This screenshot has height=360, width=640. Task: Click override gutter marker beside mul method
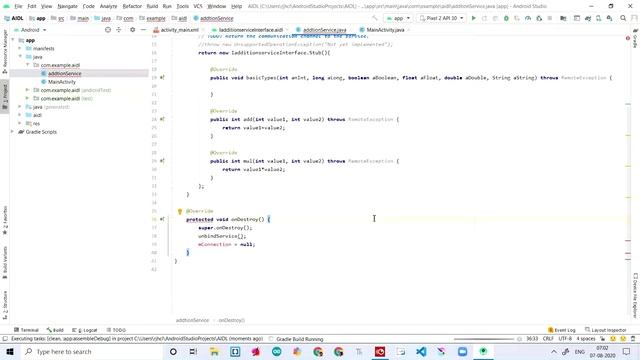(162, 161)
